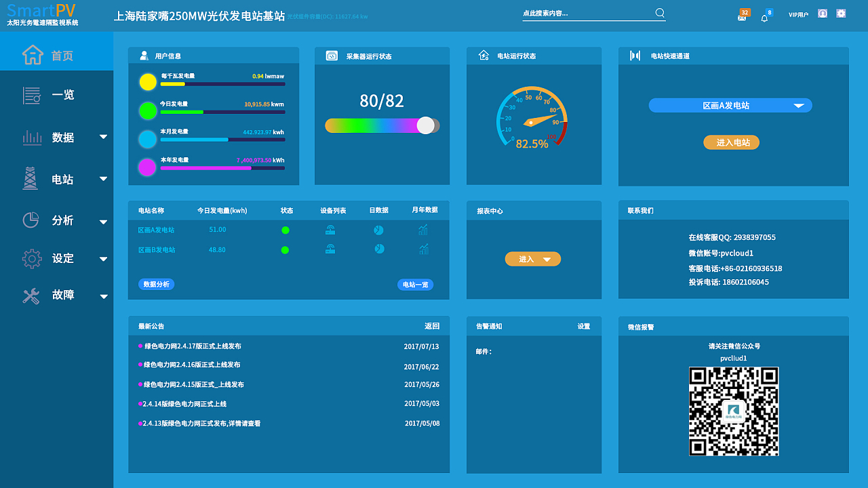Click the SmartPV logo
Screen dimensions: 868x488
[41, 10]
